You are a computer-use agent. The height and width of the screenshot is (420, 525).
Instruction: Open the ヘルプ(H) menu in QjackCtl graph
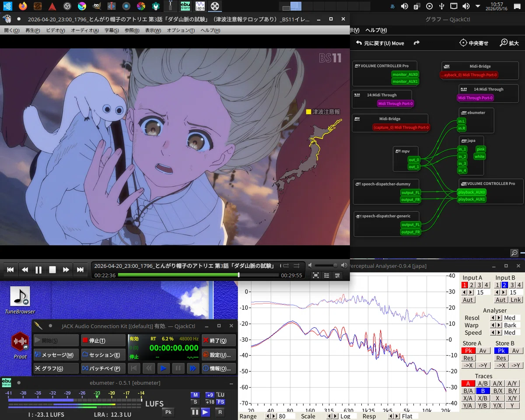(376, 30)
